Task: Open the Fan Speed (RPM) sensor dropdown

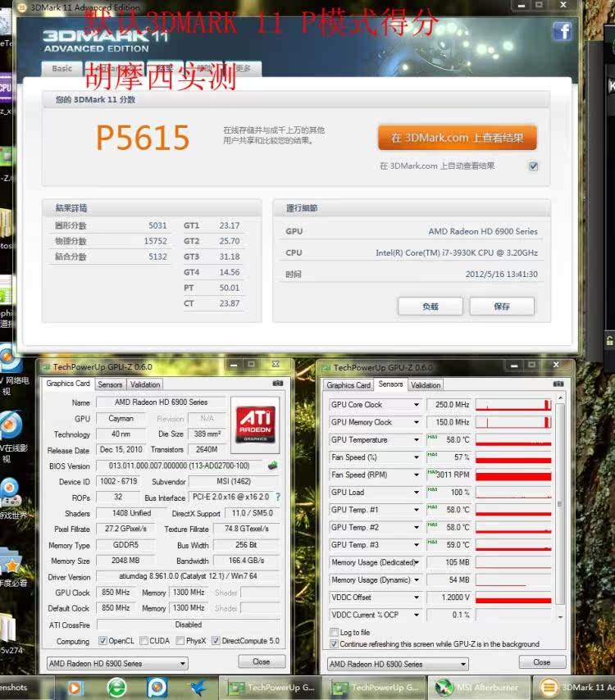Action: [x=417, y=475]
